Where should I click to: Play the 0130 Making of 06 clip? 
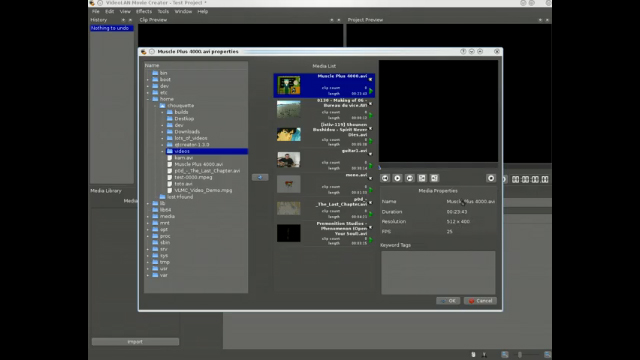(x=371, y=115)
